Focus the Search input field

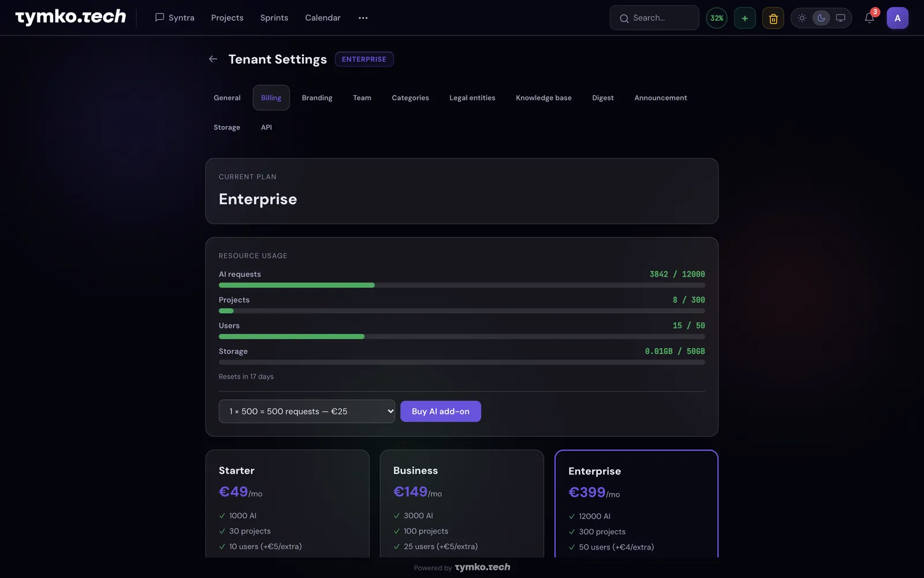(654, 18)
